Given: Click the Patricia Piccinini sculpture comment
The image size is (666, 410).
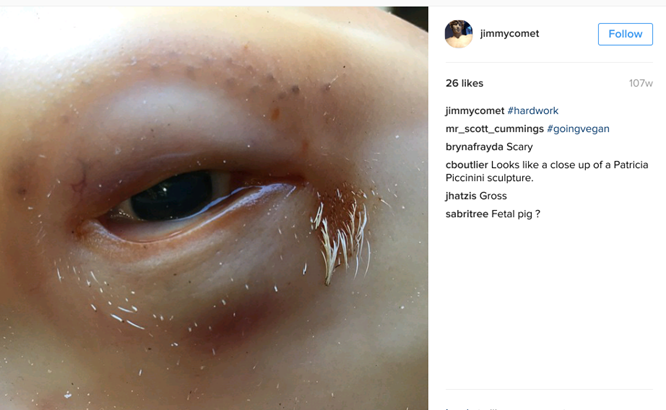Looking at the screenshot, I should pos(547,171).
